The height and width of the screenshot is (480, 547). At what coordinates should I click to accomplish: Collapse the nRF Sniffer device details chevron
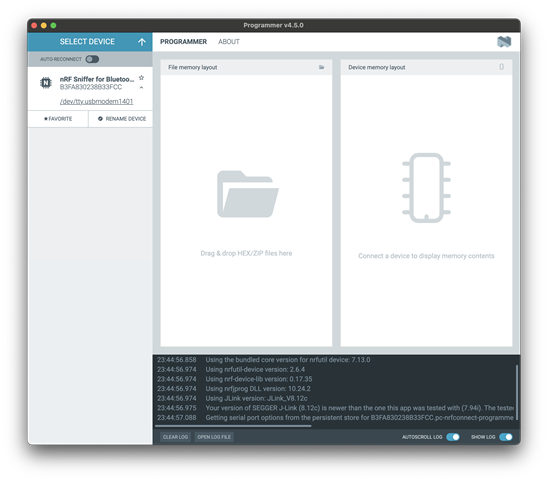coord(141,88)
